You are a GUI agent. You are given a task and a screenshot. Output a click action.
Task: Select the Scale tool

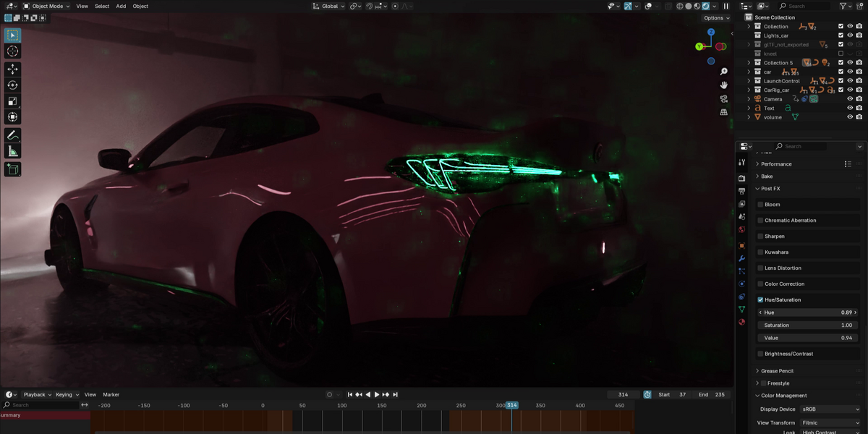[x=12, y=101]
